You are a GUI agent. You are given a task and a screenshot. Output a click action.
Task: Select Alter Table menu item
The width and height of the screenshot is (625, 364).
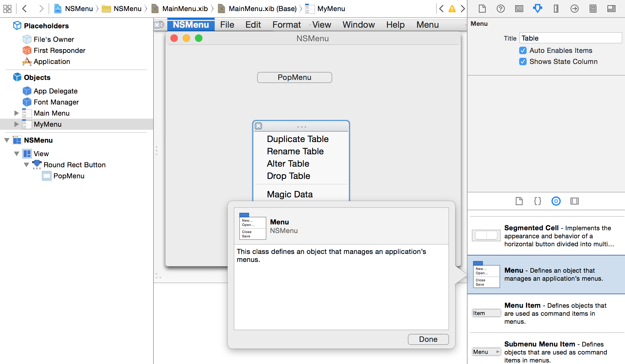pyautogui.click(x=301, y=164)
